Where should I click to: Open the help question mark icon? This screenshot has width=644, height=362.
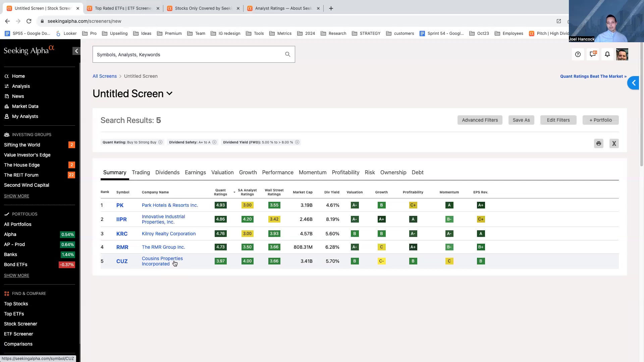tap(578, 54)
